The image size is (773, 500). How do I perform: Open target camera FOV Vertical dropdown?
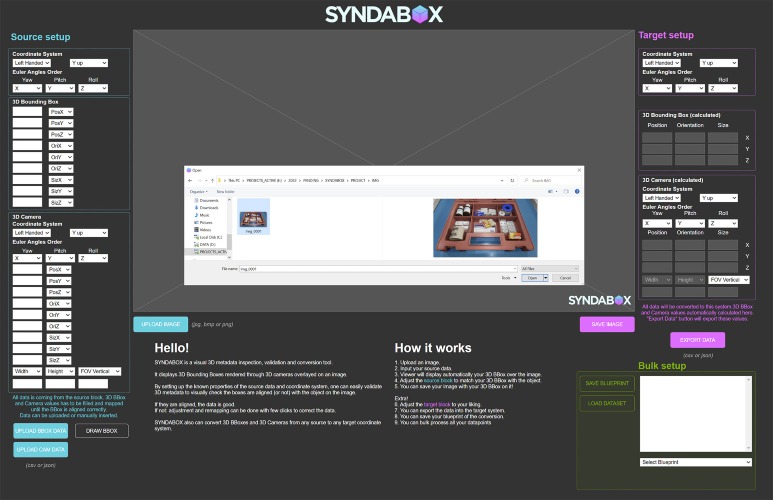pos(729,280)
